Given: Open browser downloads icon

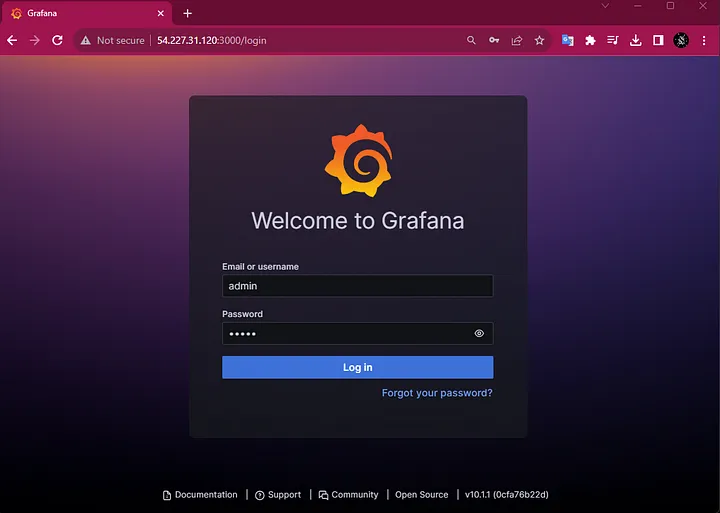Looking at the screenshot, I should pos(636,40).
